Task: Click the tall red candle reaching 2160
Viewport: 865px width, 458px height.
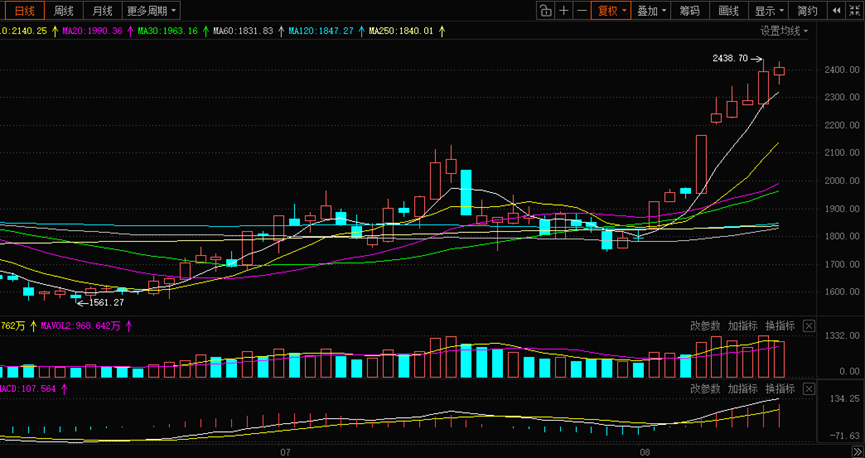Action: [x=701, y=164]
